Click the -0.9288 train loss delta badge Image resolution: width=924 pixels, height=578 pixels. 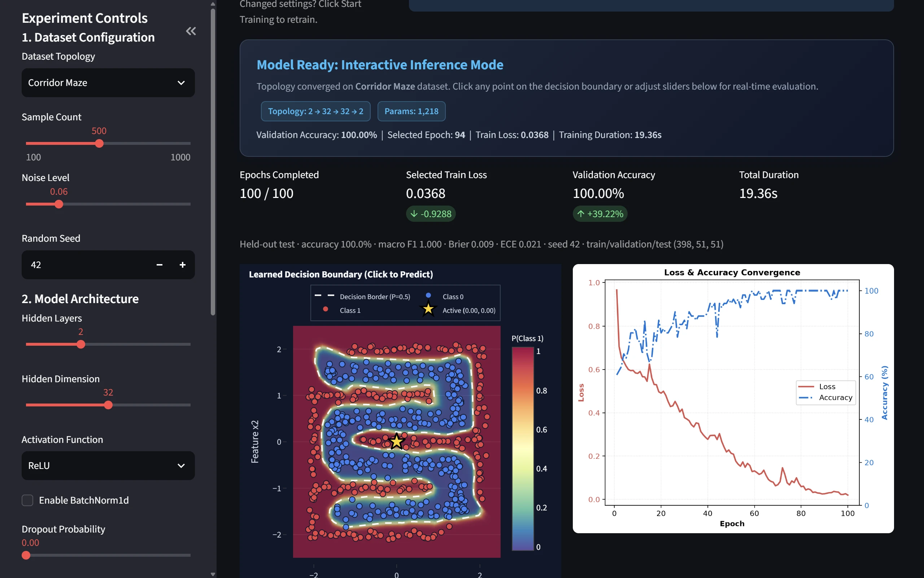pos(431,214)
